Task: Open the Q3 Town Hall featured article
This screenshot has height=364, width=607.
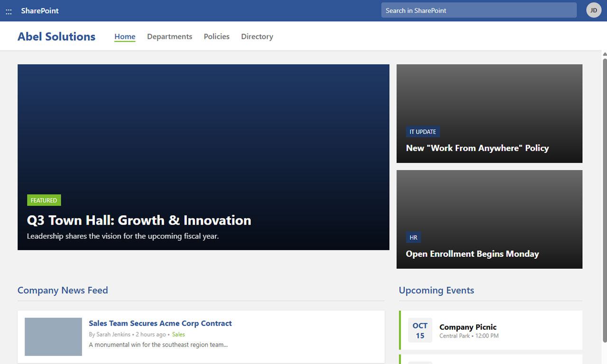Action: tap(139, 220)
